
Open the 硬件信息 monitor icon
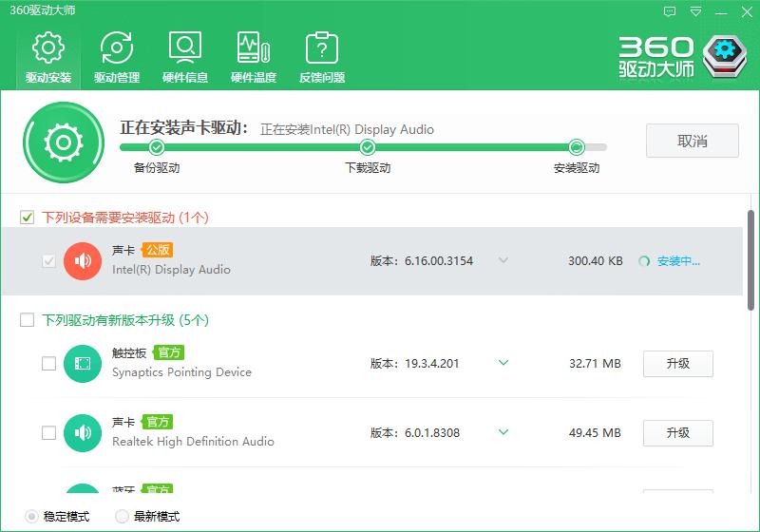tap(185, 47)
